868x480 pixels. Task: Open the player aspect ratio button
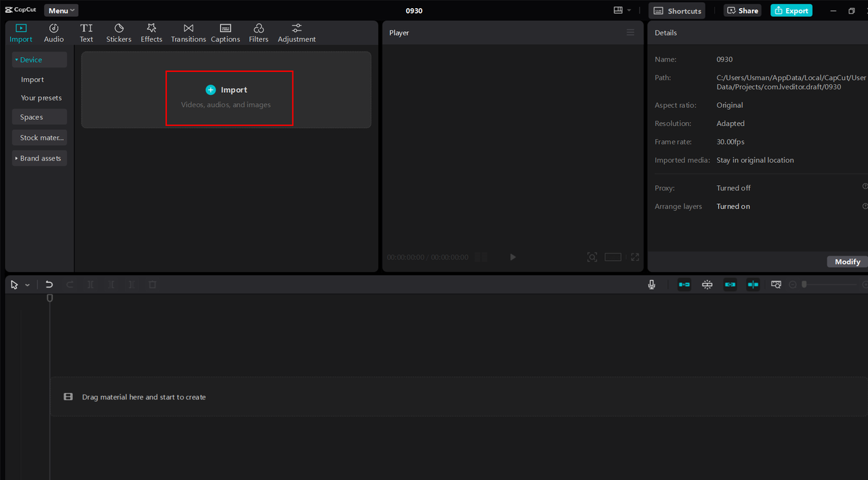[x=613, y=257]
